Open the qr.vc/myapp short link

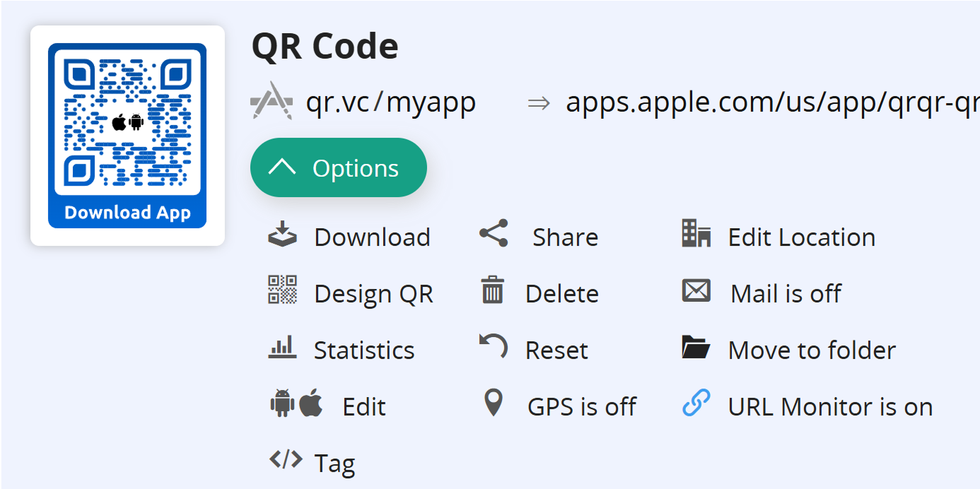(391, 102)
